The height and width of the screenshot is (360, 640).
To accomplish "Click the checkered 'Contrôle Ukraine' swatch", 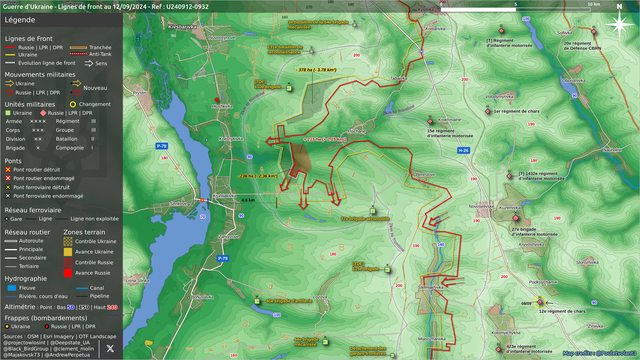I will (x=68, y=241).
